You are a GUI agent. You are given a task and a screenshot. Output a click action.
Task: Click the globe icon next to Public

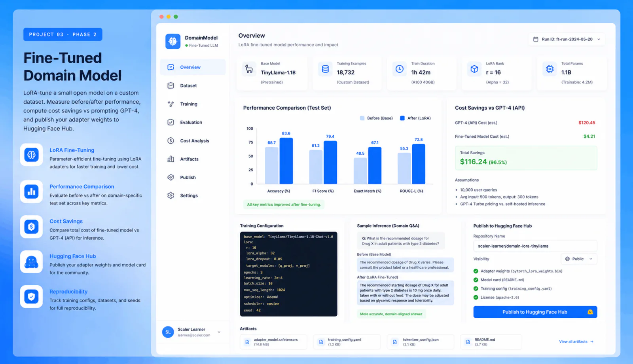[567, 259]
